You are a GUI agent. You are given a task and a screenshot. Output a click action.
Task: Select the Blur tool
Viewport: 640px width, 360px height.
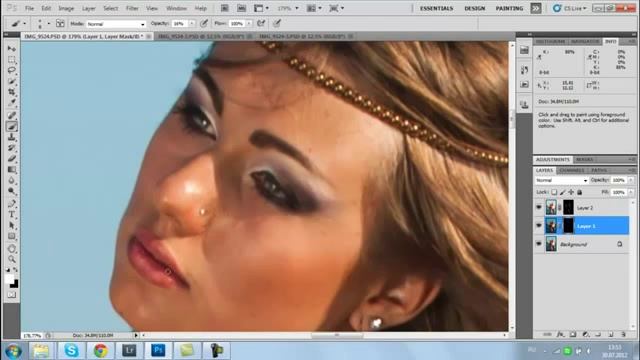coord(11,180)
